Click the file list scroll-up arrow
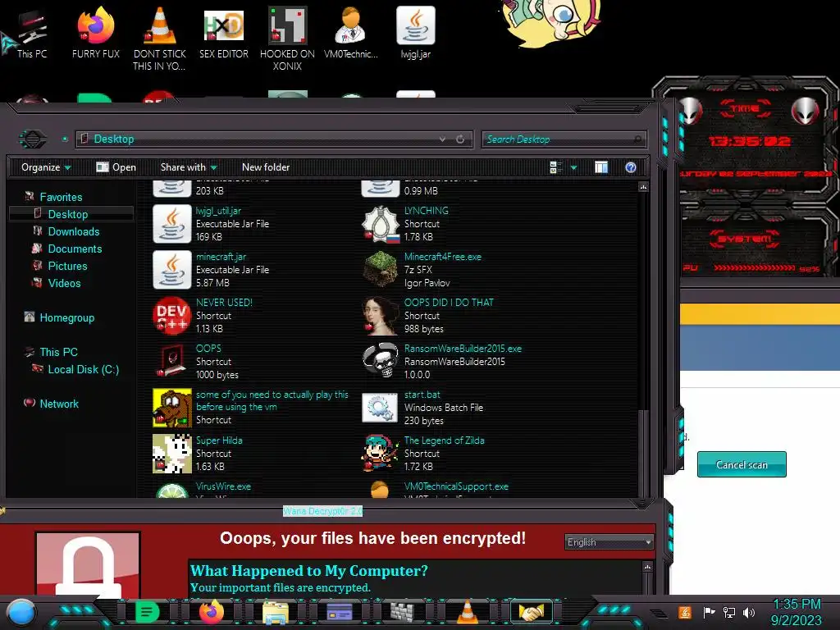Screen dimensions: 840x630 click(643, 187)
